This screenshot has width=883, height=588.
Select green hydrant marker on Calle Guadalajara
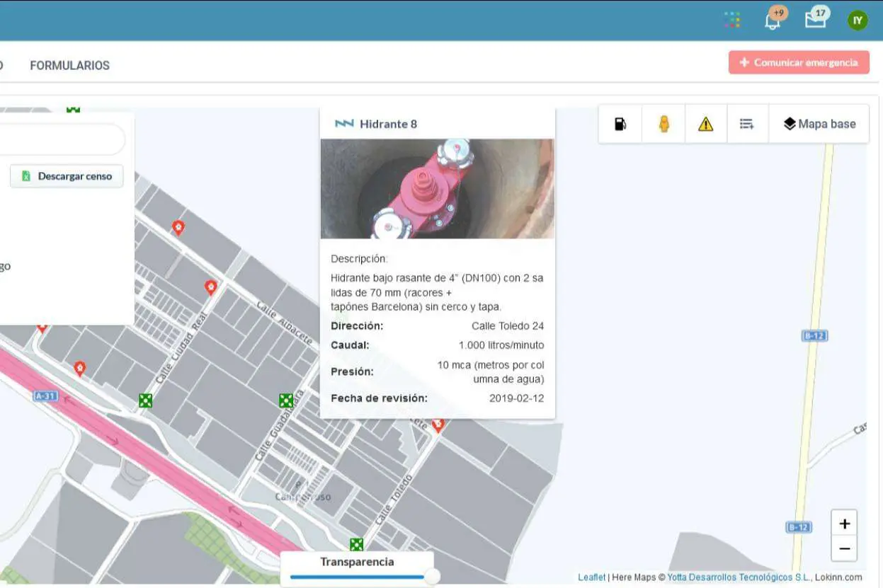coord(286,401)
